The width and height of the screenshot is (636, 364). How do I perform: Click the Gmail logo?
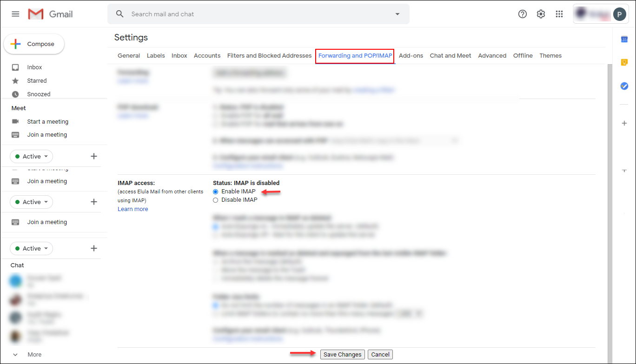pyautogui.click(x=50, y=14)
